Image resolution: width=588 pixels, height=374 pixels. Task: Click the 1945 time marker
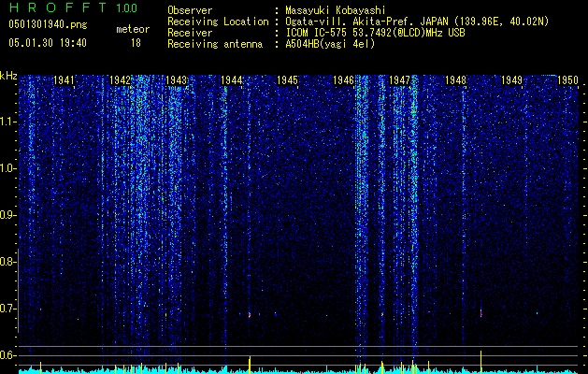click(288, 79)
